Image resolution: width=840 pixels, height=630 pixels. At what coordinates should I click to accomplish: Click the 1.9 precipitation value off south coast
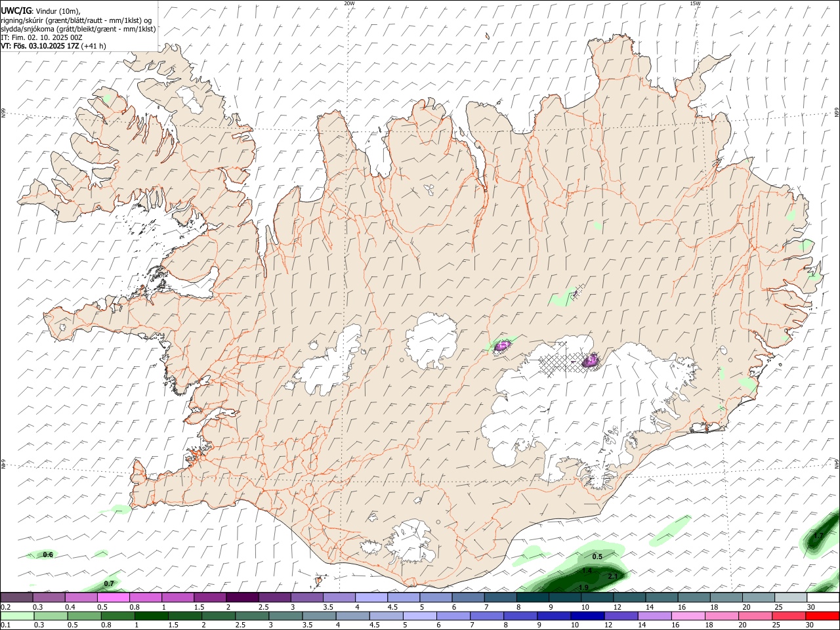[x=583, y=587]
